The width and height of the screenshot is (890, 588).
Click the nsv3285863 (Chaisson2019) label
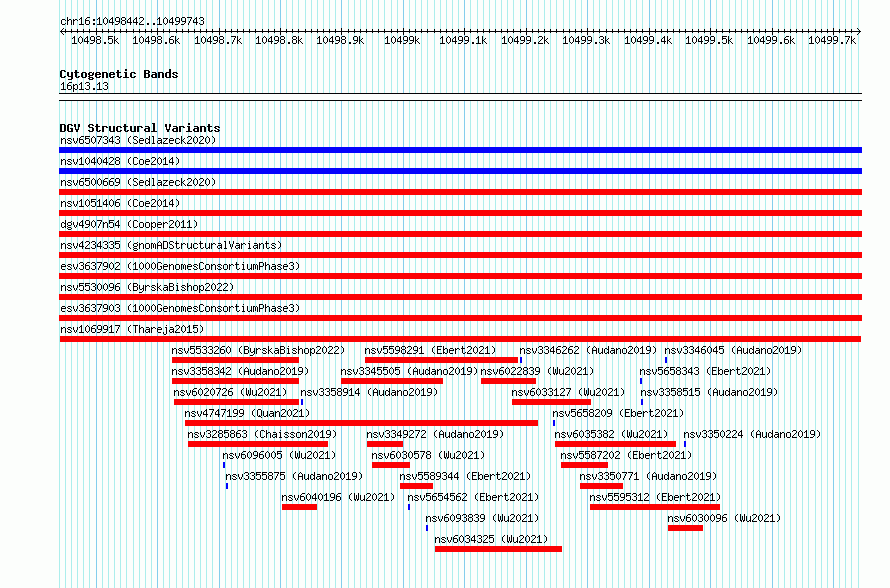pyautogui.click(x=262, y=434)
